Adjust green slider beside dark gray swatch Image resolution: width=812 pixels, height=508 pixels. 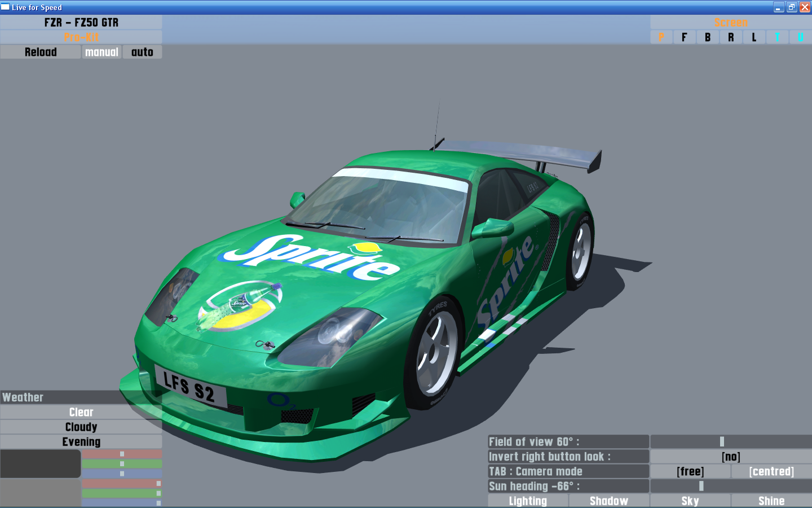122,463
